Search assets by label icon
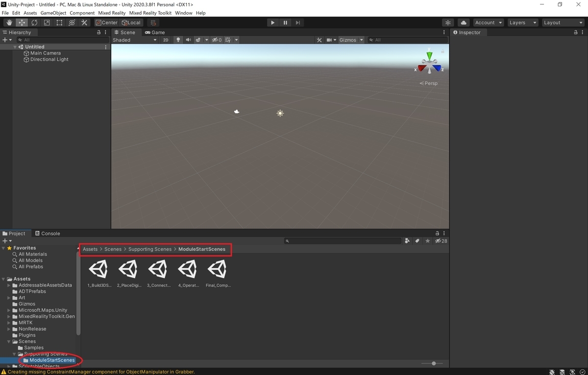Viewport: 588px width, 375px height. coord(417,241)
